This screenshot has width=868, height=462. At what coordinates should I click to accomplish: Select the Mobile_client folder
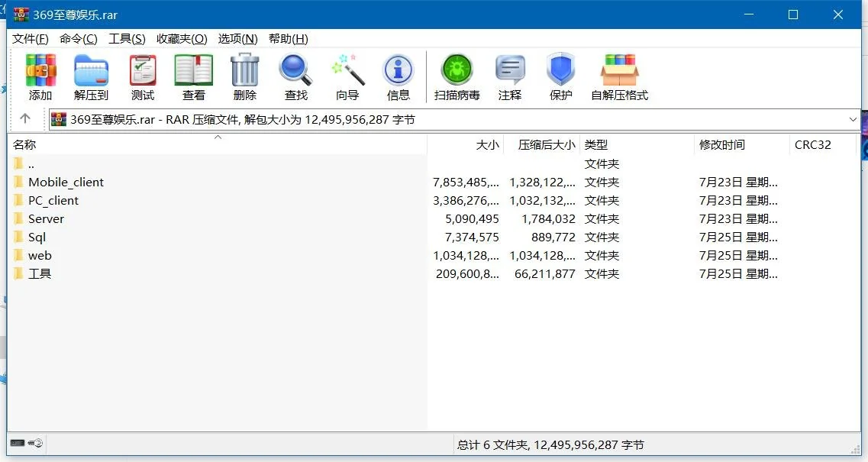pos(67,182)
